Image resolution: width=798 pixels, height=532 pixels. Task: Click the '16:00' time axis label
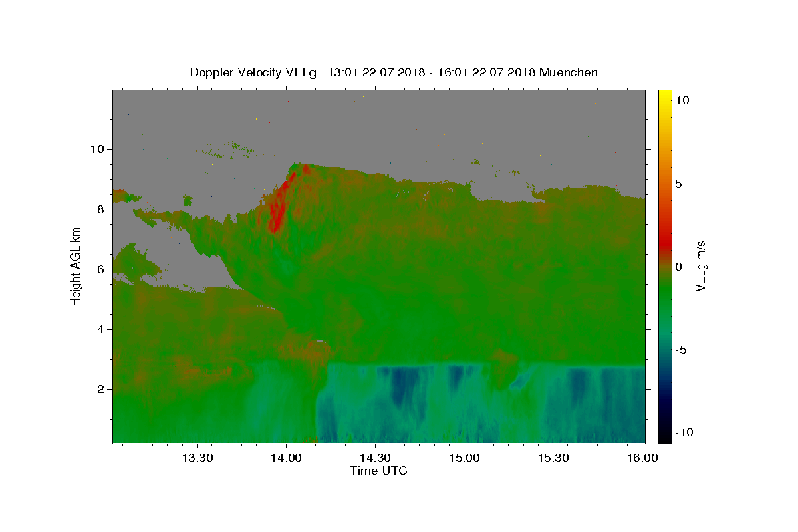point(642,458)
